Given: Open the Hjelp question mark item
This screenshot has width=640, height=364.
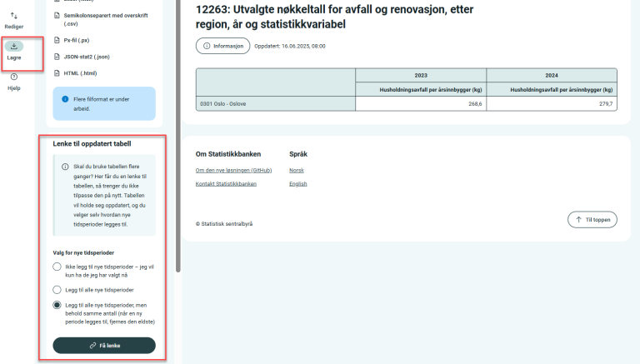Looking at the screenshot, I should 14,82.
